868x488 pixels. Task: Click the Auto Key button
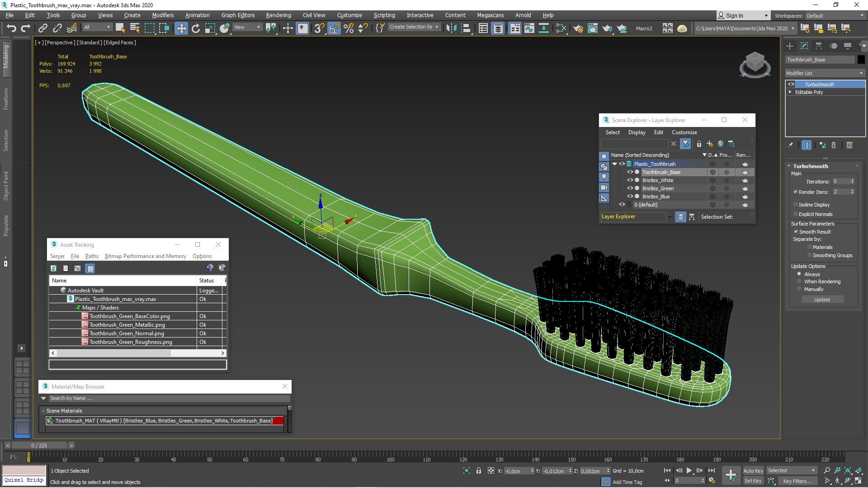(753, 471)
